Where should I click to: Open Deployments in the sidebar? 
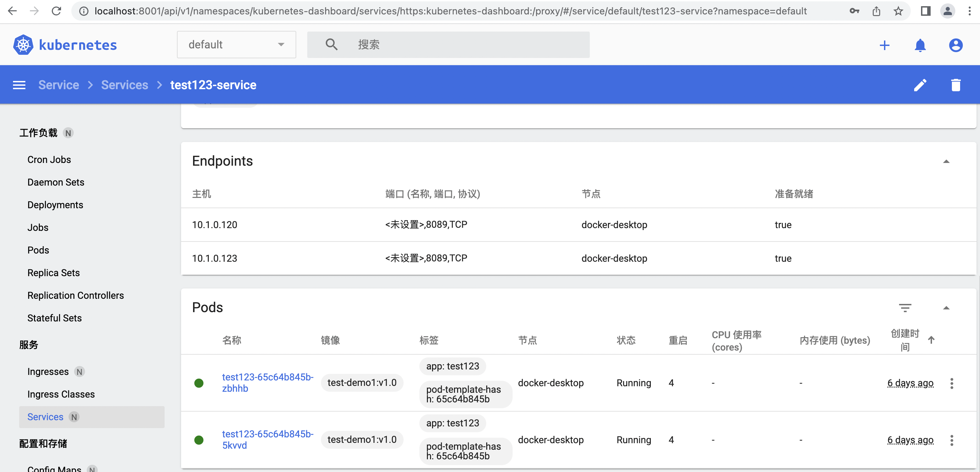tap(55, 205)
